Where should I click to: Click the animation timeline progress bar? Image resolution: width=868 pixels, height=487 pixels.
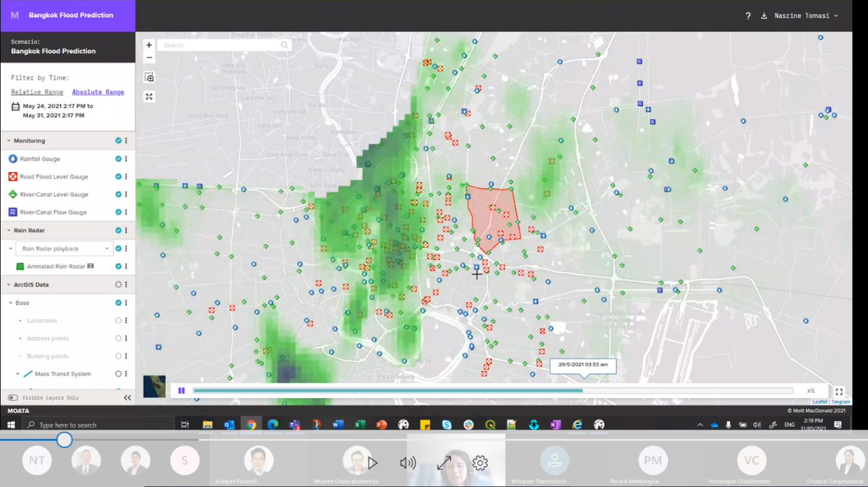492,390
